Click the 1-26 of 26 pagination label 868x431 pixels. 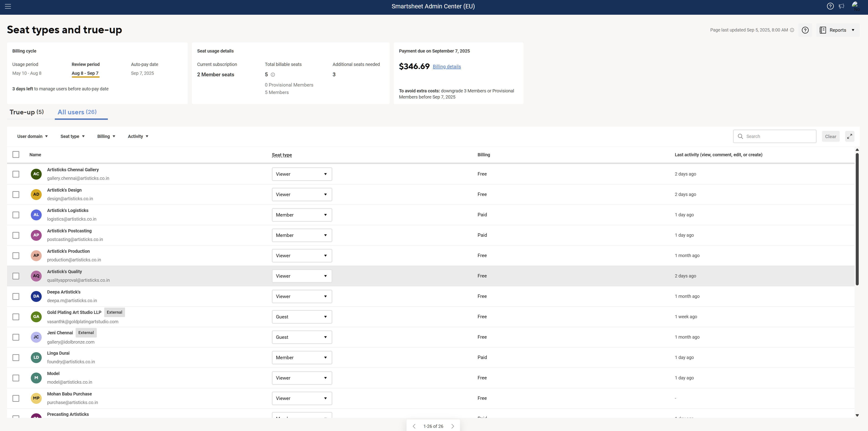(x=433, y=426)
